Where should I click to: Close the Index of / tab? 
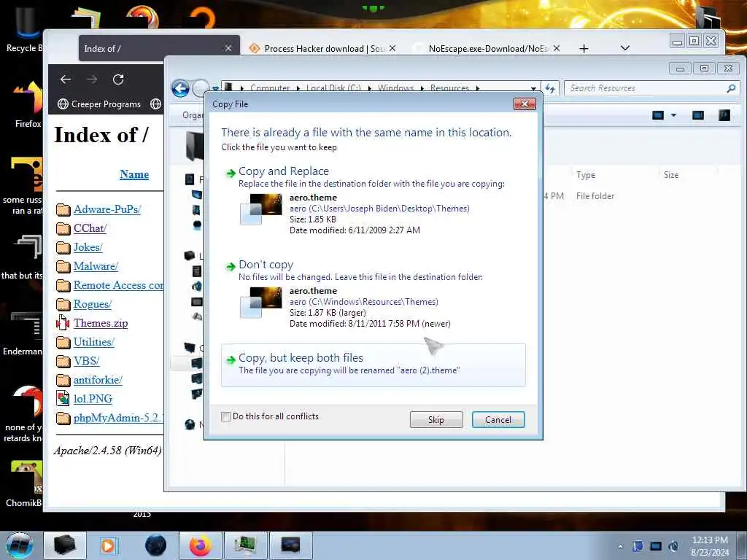click(x=228, y=48)
